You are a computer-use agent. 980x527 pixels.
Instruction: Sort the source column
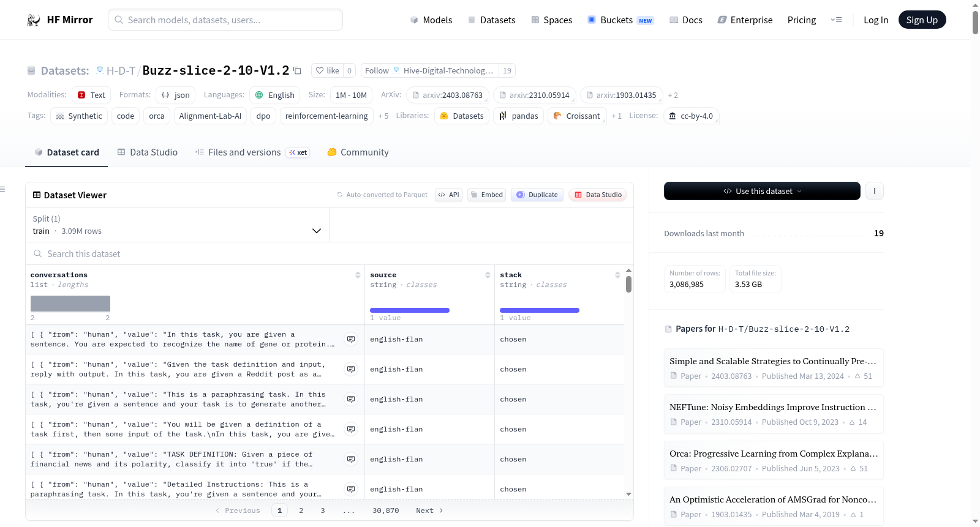tap(488, 275)
